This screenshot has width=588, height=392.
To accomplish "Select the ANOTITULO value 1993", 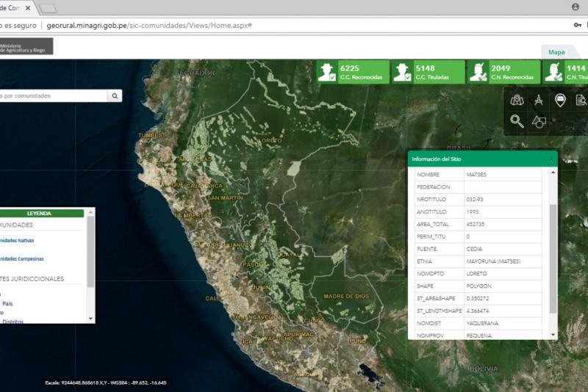I will point(473,211).
